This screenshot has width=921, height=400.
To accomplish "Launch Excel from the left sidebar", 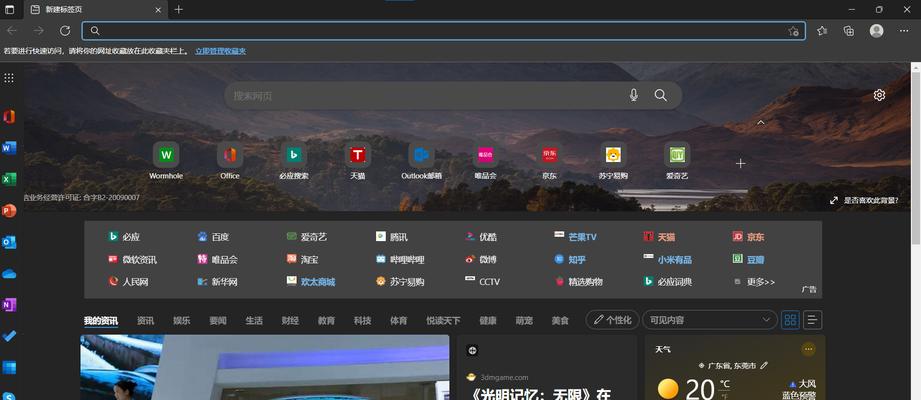I will point(9,179).
